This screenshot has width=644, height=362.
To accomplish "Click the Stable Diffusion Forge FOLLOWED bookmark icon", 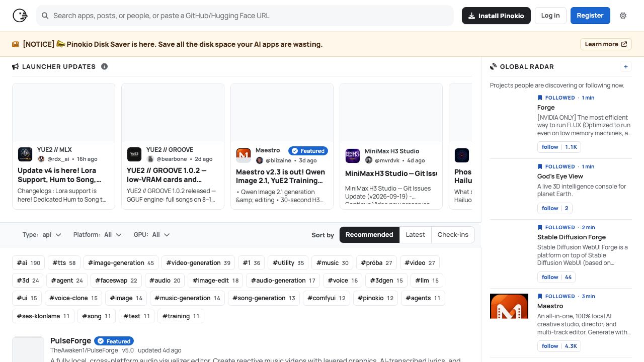I will point(540,227).
